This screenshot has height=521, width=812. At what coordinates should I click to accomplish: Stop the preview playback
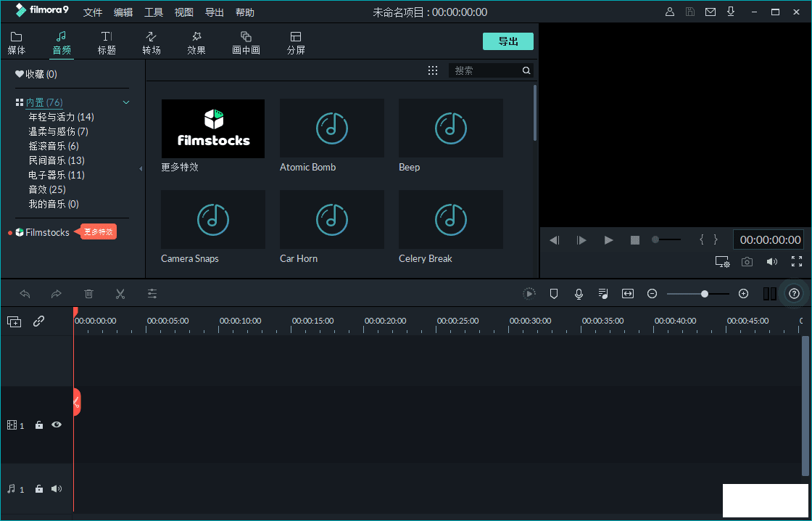[635, 240]
